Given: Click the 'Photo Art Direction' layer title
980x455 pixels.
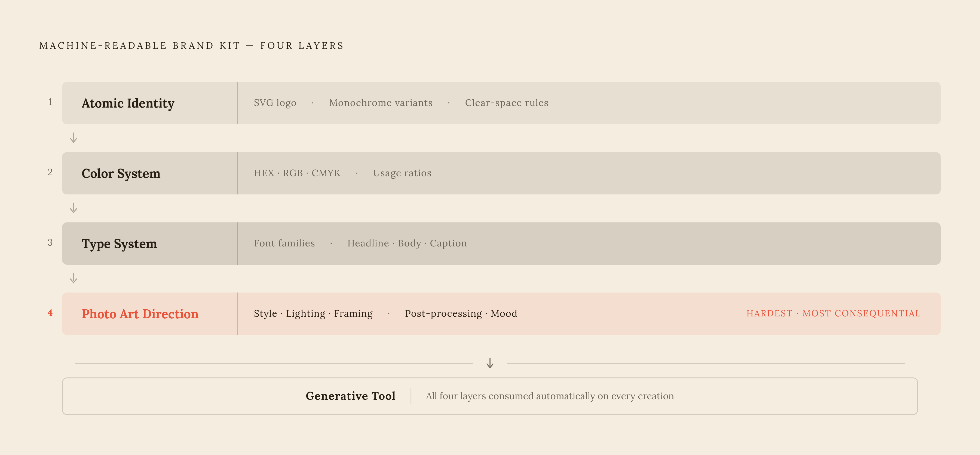Looking at the screenshot, I should (x=140, y=314).
